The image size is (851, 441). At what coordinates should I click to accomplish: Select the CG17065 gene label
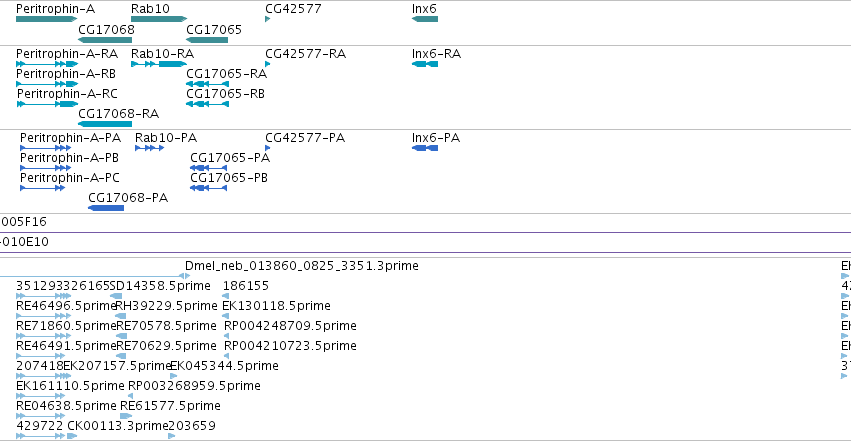[x=214, y=29]
